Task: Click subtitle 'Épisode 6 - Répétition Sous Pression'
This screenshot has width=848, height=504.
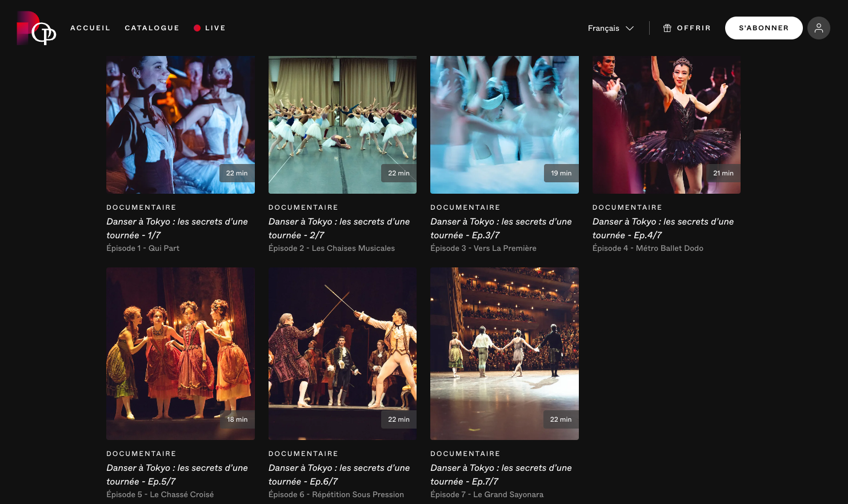Action: coord(336,494)
